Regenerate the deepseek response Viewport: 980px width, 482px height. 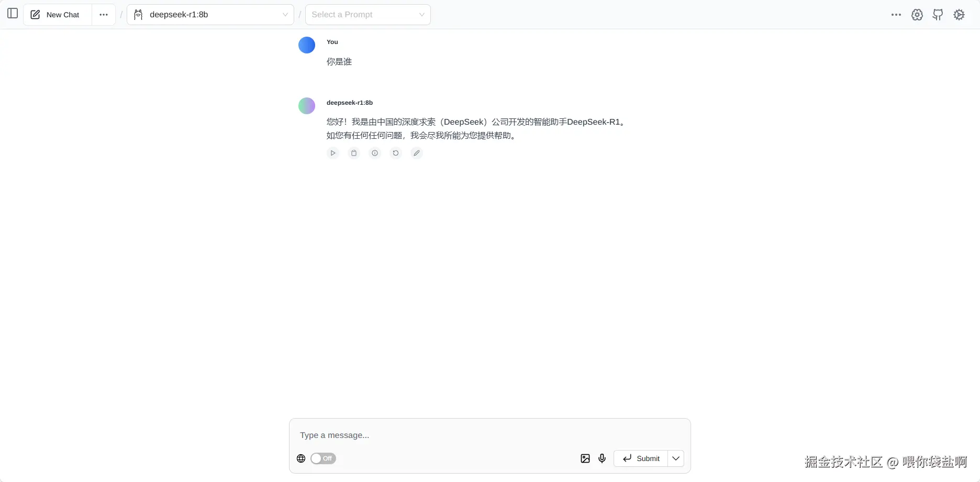396,153
